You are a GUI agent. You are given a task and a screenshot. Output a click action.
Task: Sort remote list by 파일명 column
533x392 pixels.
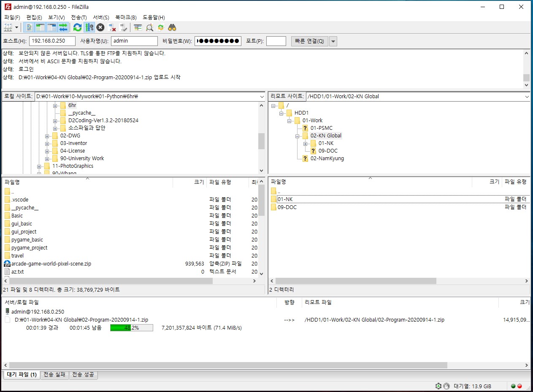pos(370,182)
